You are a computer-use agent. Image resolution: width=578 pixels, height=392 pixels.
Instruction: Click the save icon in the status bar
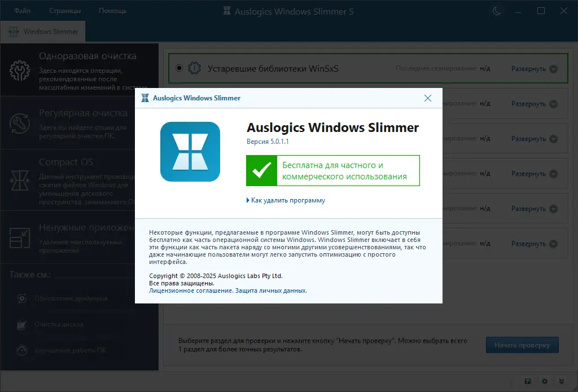528,381
